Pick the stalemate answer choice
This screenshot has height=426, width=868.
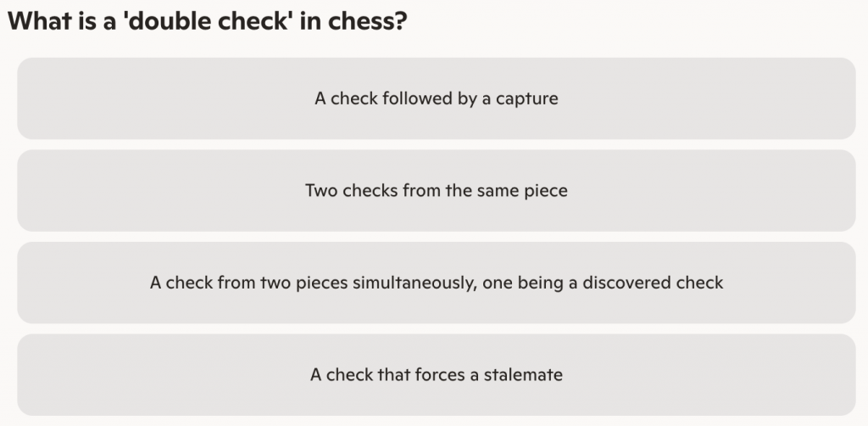click(x=436, y=374)
